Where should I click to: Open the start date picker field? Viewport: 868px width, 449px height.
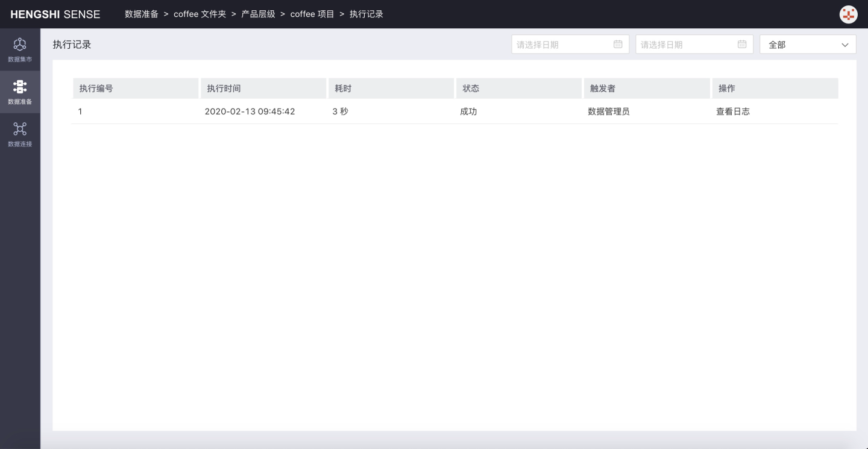562,45
